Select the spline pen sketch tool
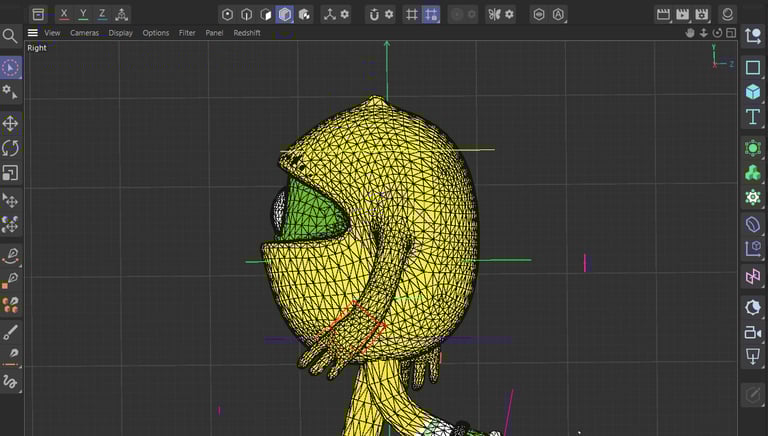Viewport: 768px width, 436px height. [x=10, y=256]
